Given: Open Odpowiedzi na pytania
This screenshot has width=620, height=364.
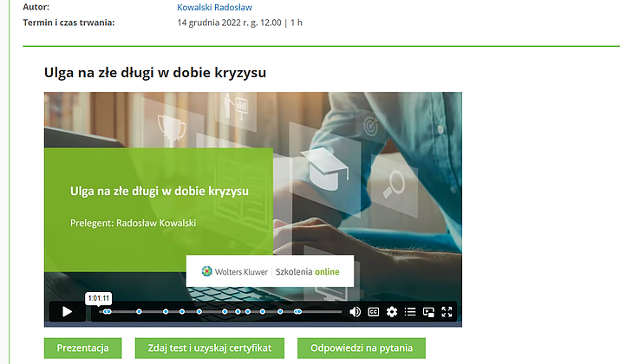Looking at the screenshot, I should coord(362,348).
